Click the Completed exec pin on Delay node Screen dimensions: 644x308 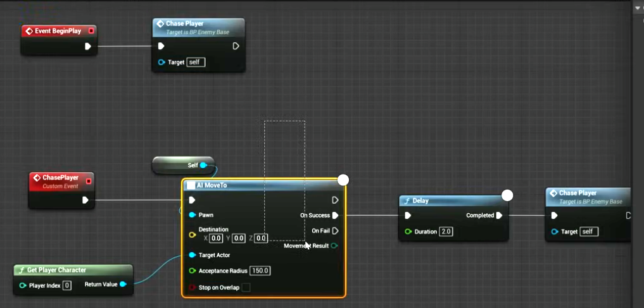(x=499, y=216)
